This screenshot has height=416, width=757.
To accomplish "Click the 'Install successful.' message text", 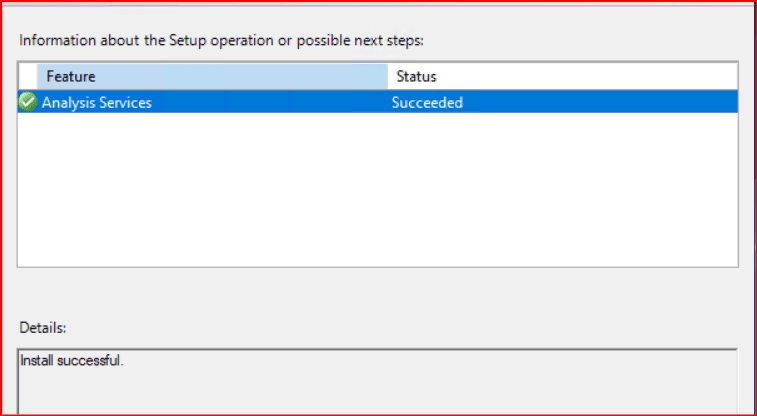I will (x=72, y=361).
